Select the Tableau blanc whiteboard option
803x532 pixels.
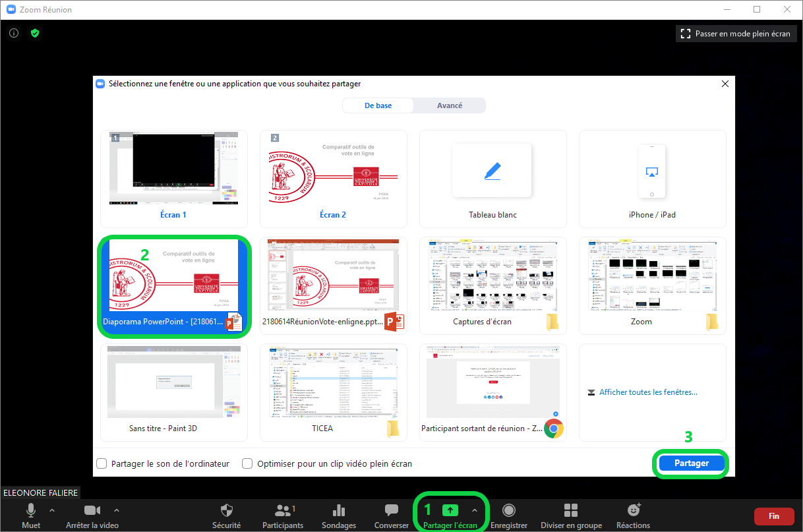click(492, 179)
